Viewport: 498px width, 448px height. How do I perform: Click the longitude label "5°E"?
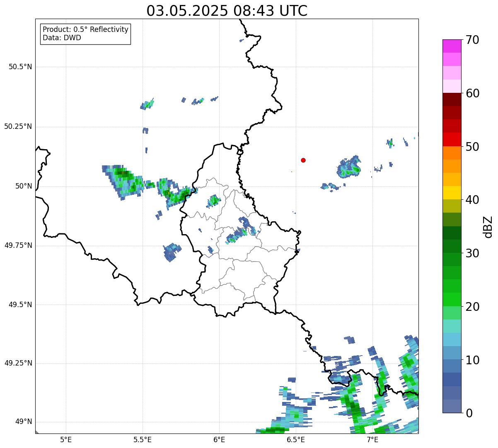[x=66, y=439]
